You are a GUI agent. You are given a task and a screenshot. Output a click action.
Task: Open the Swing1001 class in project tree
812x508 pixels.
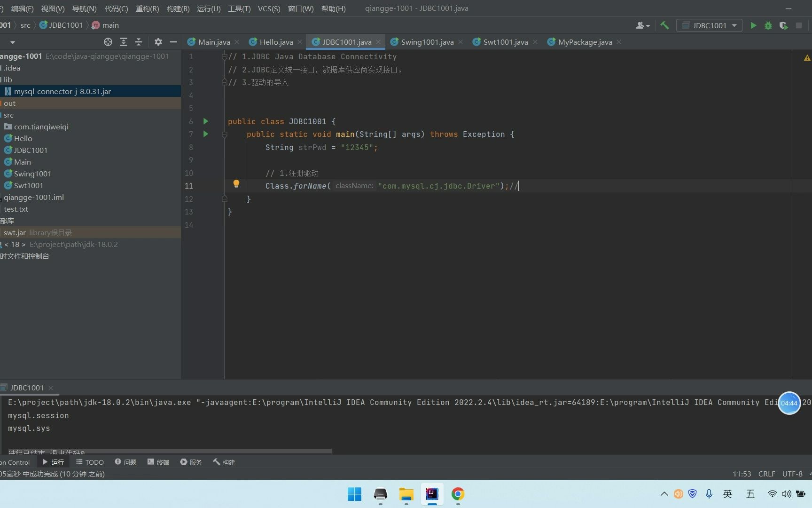(32, 174)
